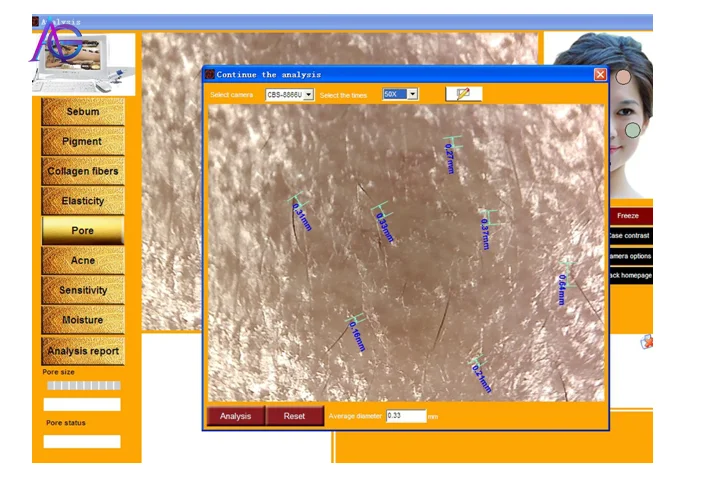Click the 0.16mm pore measurement label
Viewport: 702px width, 484px height.
[x=357, y=336]
